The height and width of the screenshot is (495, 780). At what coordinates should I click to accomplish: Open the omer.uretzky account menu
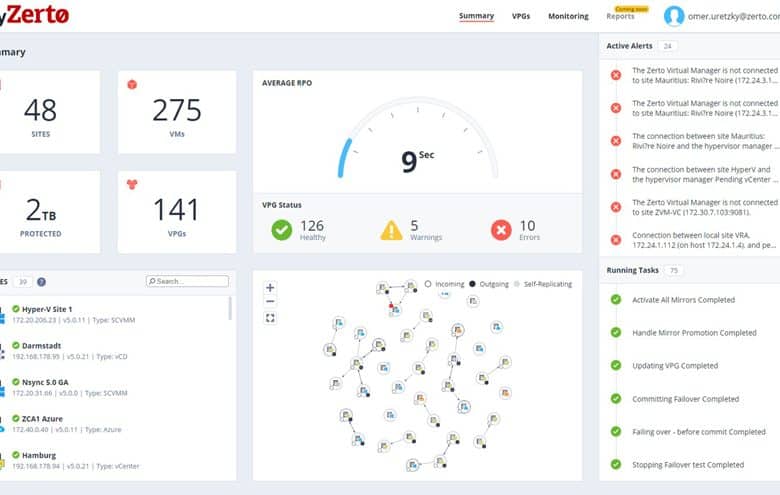733,16
